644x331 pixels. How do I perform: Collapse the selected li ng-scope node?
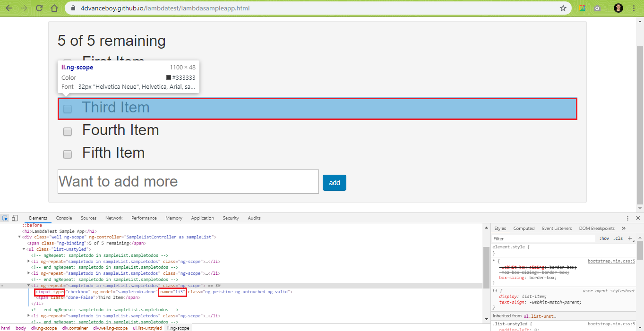tap(29, 286)
